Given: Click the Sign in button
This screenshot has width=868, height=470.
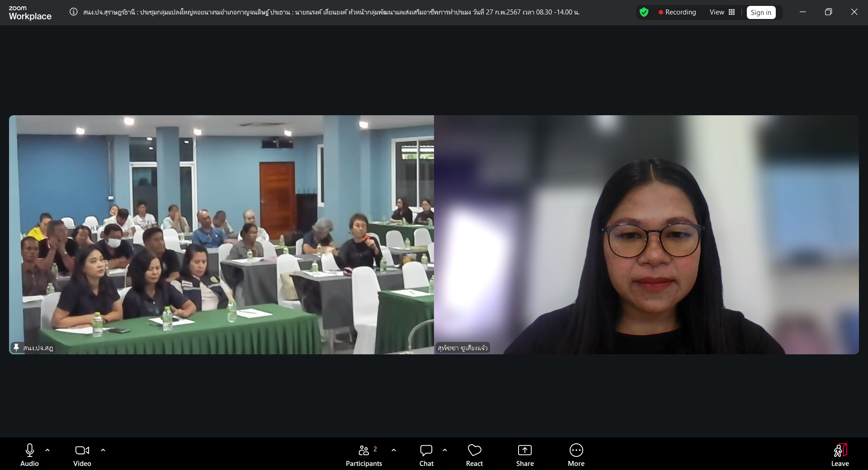Looking at the screenshot, I should (x=761, y=13).
